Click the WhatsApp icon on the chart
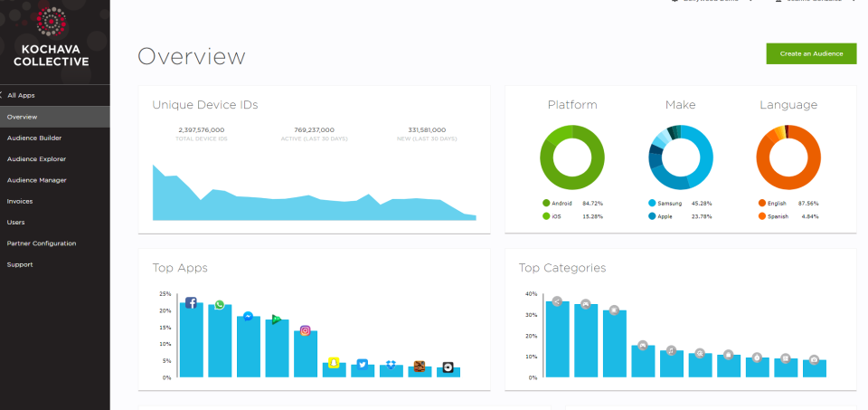868x410 pixels. point(220,305)
